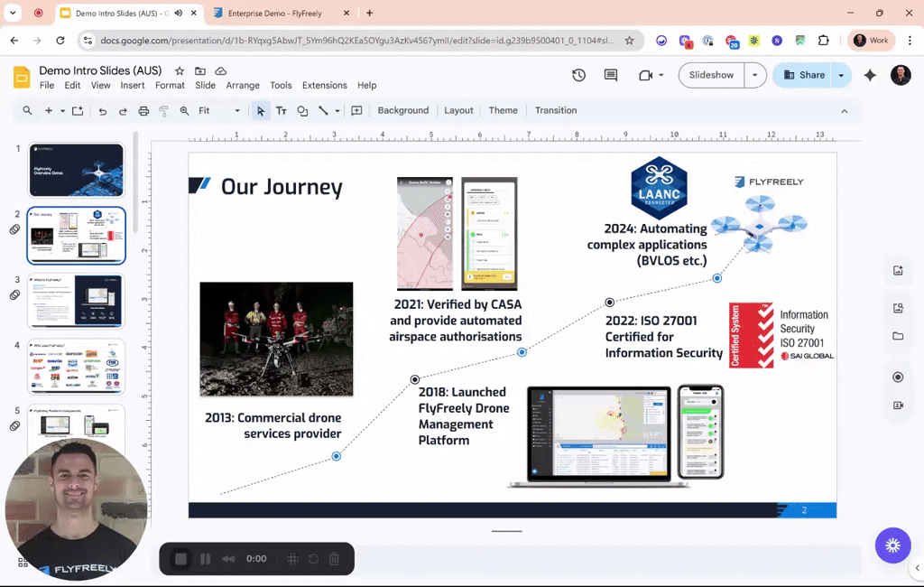
Task: Click the grid view icon at bottom left
Action: (x=23, y=563)
